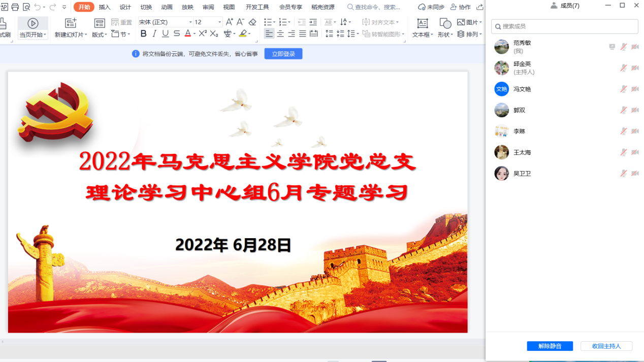Toggle bold text formatting

click(x=143, y=34)
